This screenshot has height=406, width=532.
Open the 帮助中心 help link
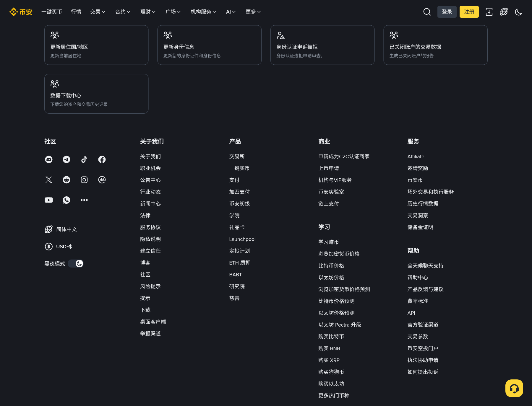pyautogui.click(x=418, y=278)
